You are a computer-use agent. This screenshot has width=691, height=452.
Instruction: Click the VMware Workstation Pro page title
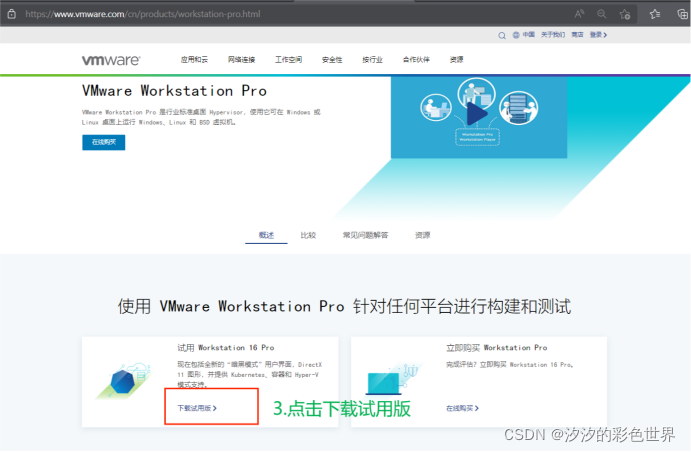point(175,91)
